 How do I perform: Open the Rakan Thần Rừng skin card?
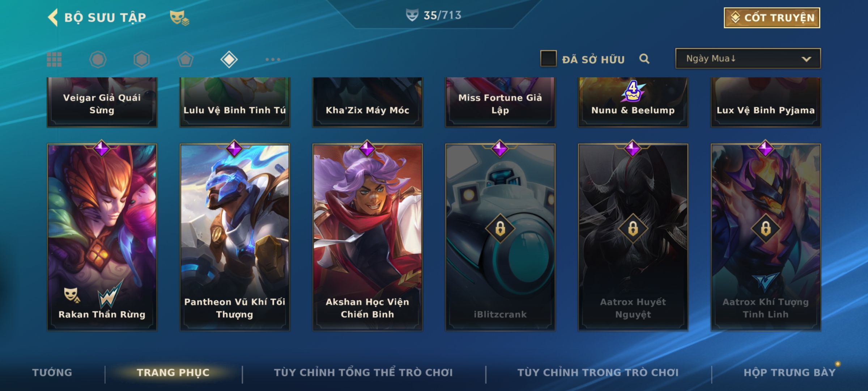tap(102, 237)
